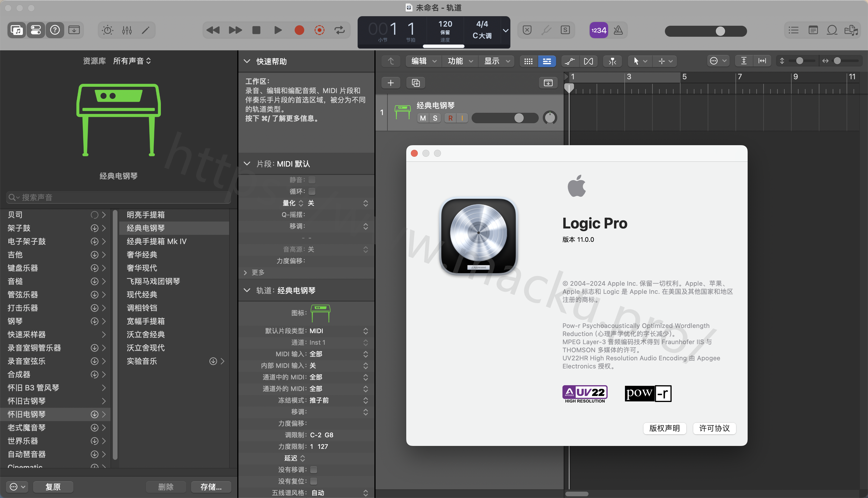Solo the 经典电钢琴 track
This screenshot has width=868, height=498.
(x=435, y=118)
